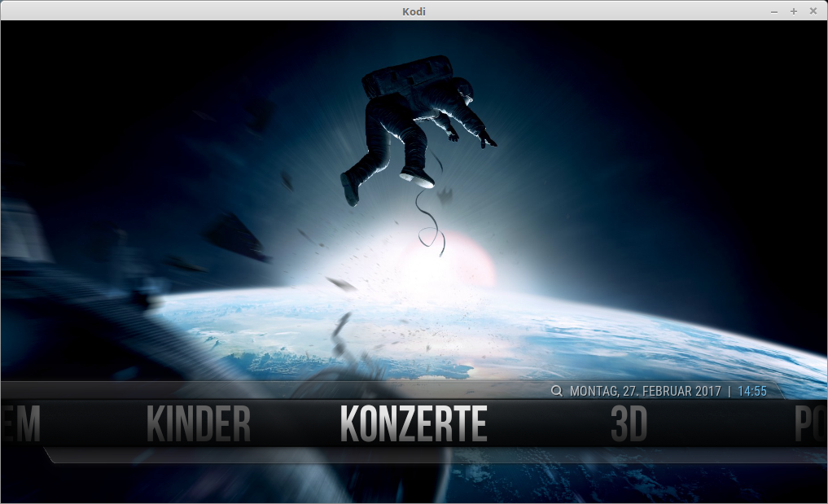This screenshot has height=504, width=828.
Task: Click the date Montag, 27. Februar 2017
Action: click(646, 391)
